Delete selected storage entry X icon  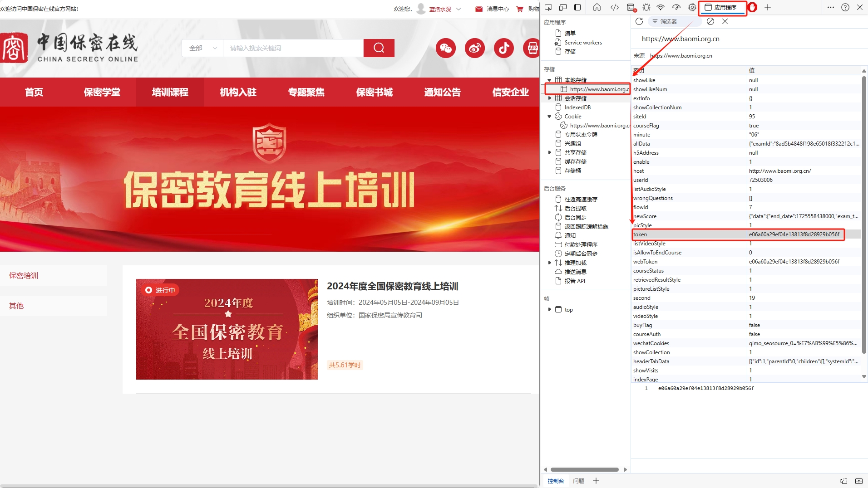725,21
